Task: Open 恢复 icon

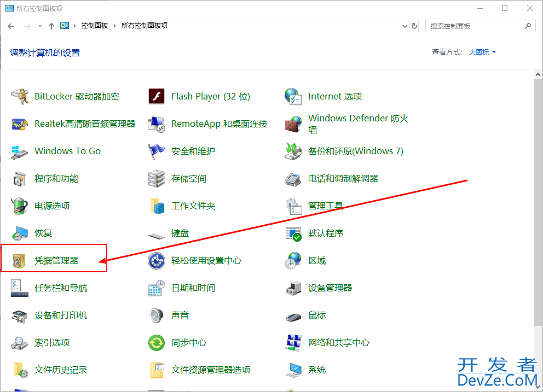Action: click(x=19, y=233)
